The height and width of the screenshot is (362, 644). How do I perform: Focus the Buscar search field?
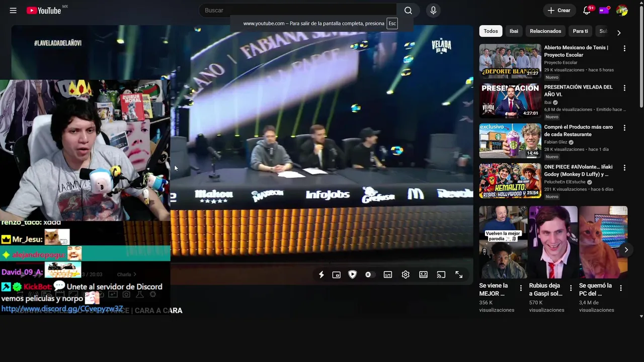298,11
